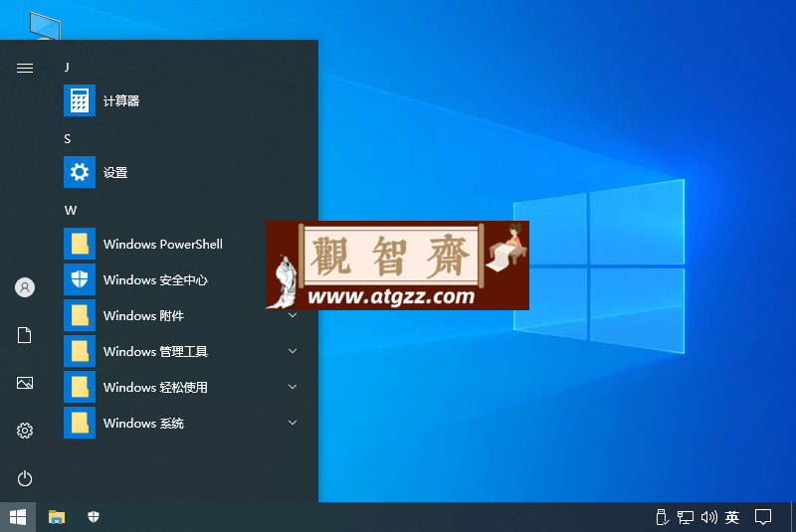Open the volume speaker tray icon

click(x=708, y=517)
